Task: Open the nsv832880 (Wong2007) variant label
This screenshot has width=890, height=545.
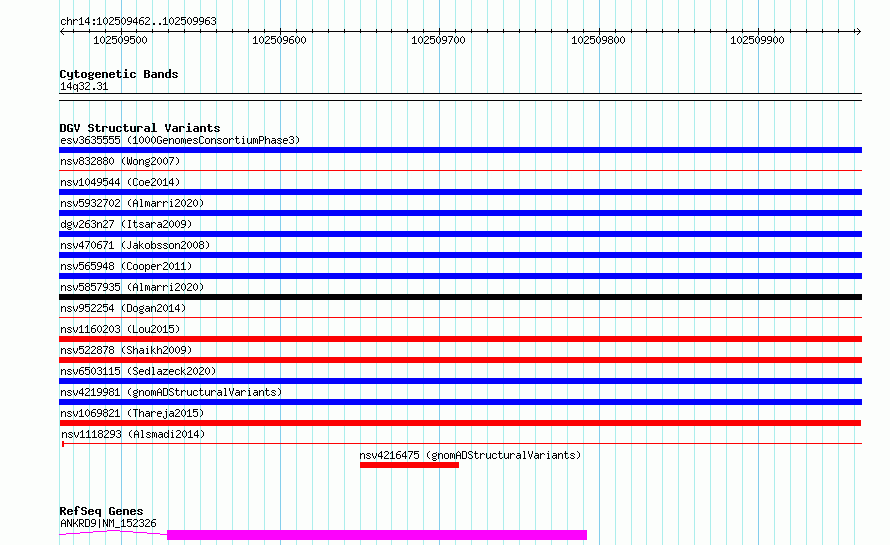Action: 120,161
